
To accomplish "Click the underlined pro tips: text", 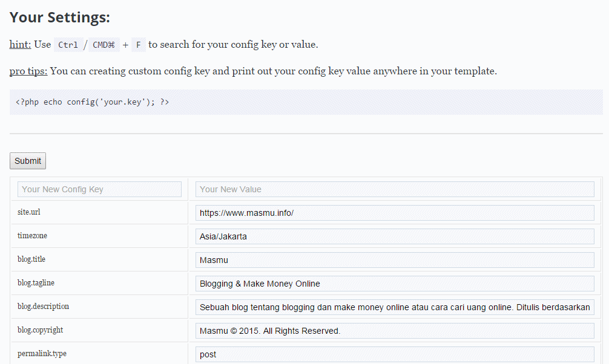I will pos(28,71).
